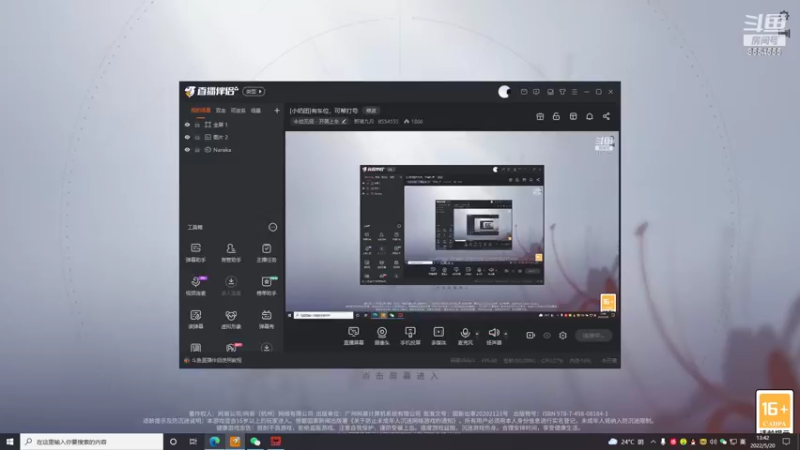Image resolution: width=800 pixels, height=450 pixels.
Task: Toggle the lock on the 图片 2 source
Action: click(197, 137)
